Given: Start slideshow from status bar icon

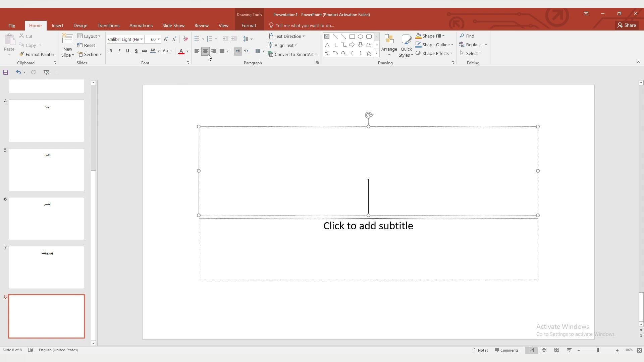Looking at the screenshot, I should 569,350.
